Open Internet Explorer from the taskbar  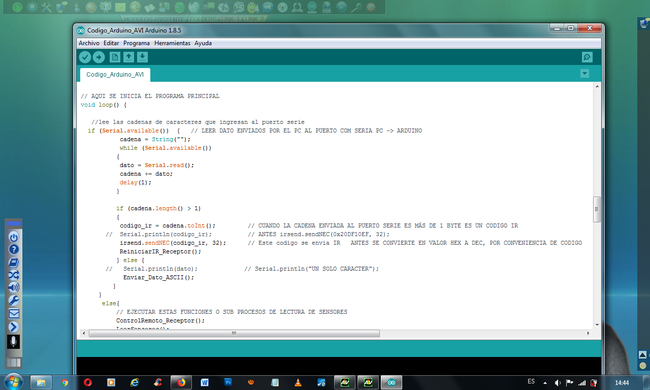point(134,383)
